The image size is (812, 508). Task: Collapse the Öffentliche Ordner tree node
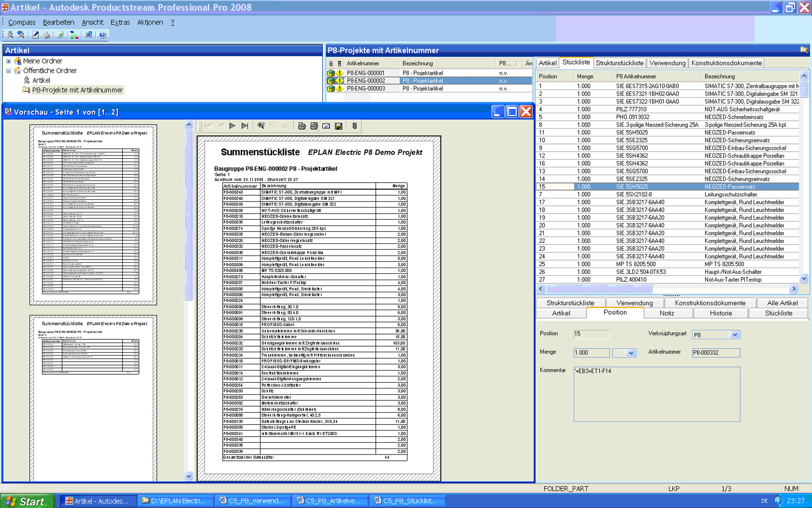click(x=8, y=71)
